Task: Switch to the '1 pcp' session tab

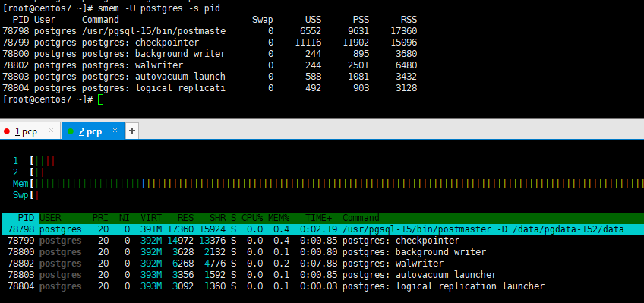Action: pos(30,131)
